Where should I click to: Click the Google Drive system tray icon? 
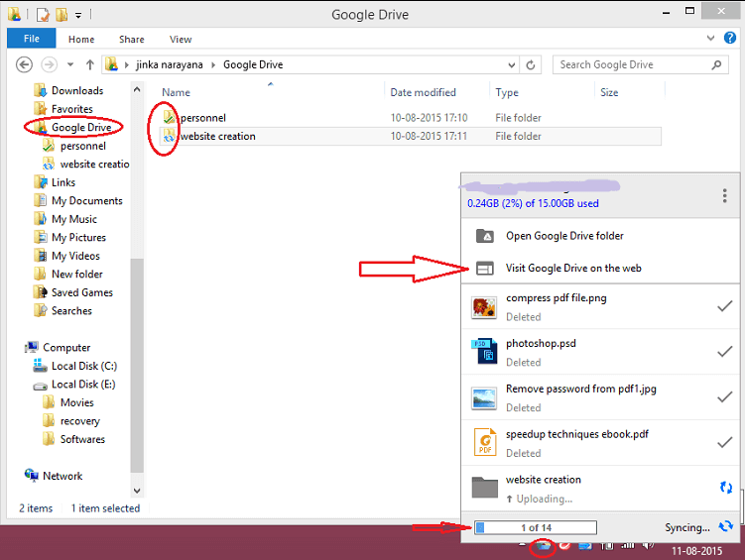543,547
